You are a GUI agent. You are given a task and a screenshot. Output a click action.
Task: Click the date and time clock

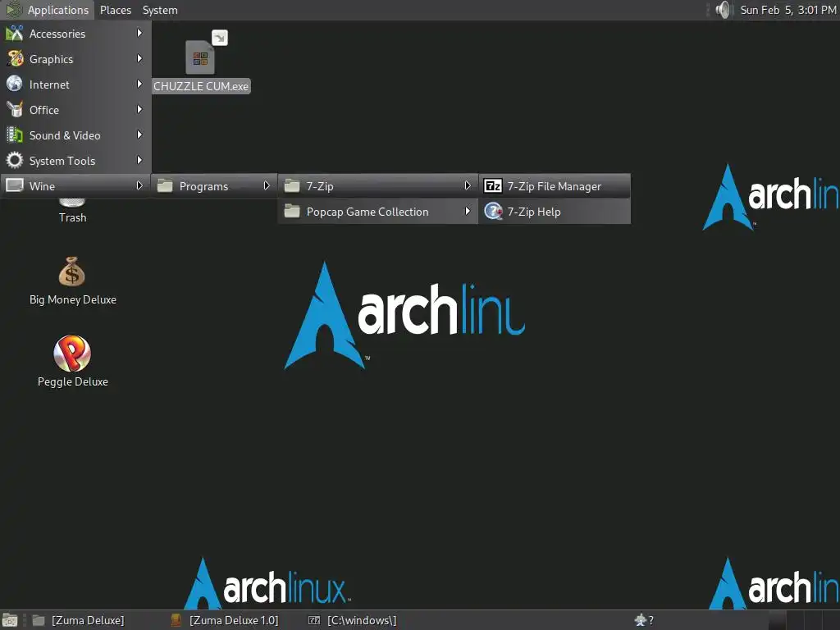coord(788,10)
